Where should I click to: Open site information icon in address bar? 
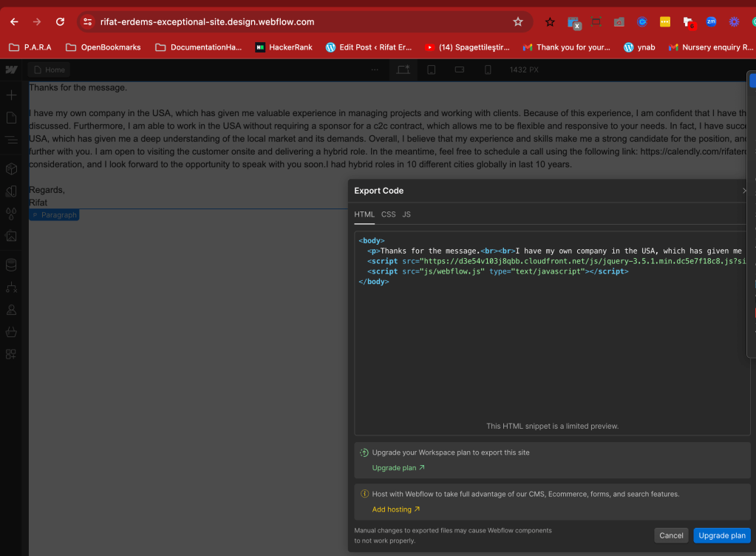87,21
